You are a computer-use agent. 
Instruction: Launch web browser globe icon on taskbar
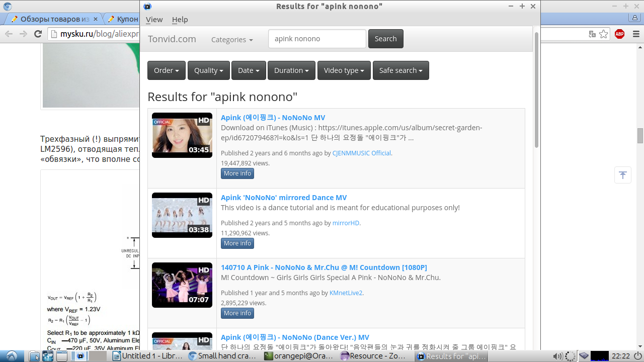pyautogui.click(x=48, y=356)
